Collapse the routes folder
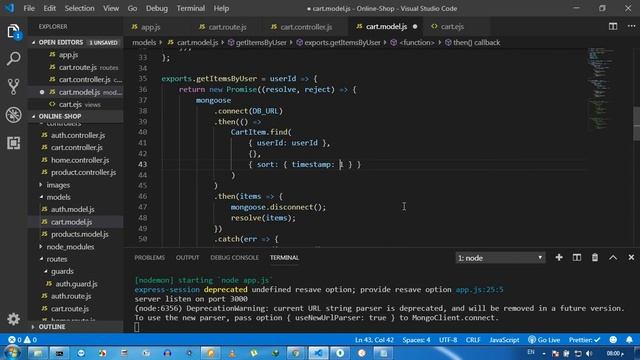Image resolution: width=640 pixels, height=360 pixels. 57,259
